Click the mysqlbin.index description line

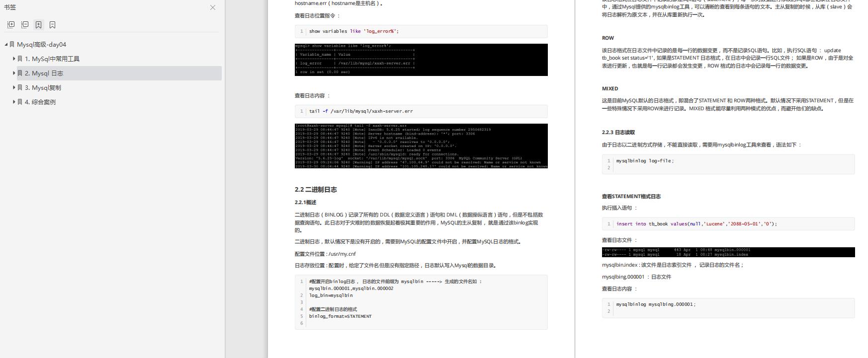[673, 265]
